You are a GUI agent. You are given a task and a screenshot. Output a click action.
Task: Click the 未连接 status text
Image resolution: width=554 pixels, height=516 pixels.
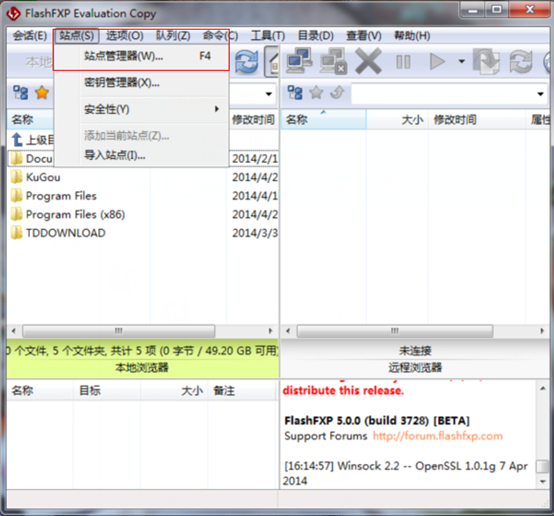[x=415, y=351]
